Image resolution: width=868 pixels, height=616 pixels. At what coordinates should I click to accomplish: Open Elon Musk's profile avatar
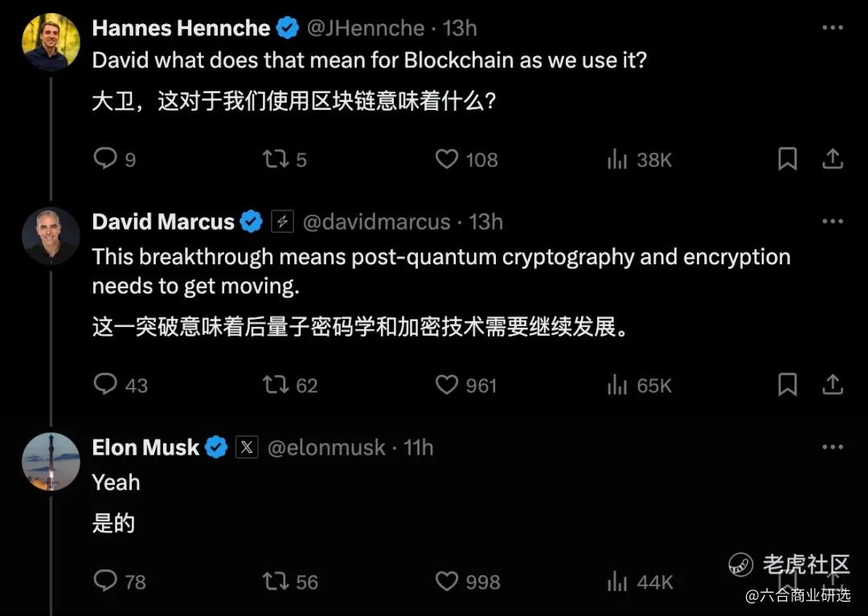(51, 461)
